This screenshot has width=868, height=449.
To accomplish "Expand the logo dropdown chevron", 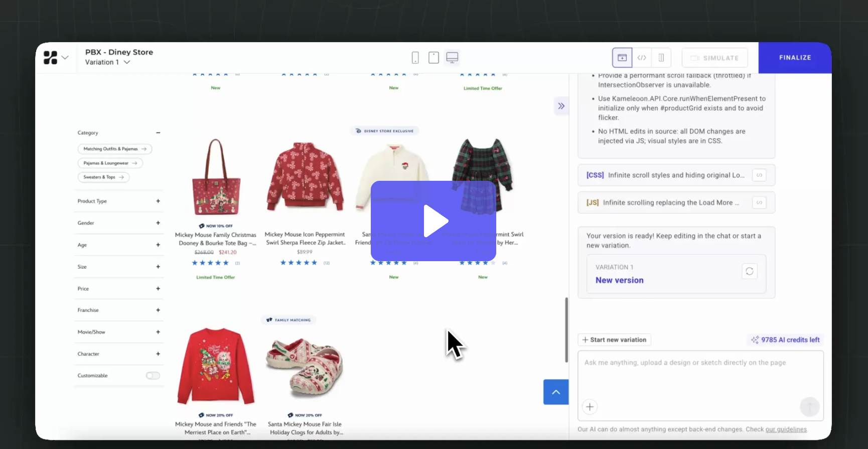I will point(65,58).
